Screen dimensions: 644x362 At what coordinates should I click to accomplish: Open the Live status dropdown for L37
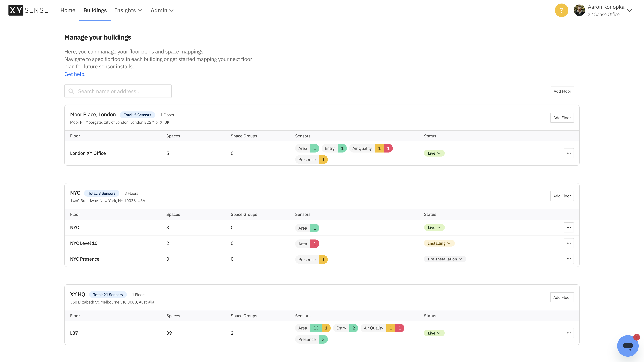[x=434, y=333]
